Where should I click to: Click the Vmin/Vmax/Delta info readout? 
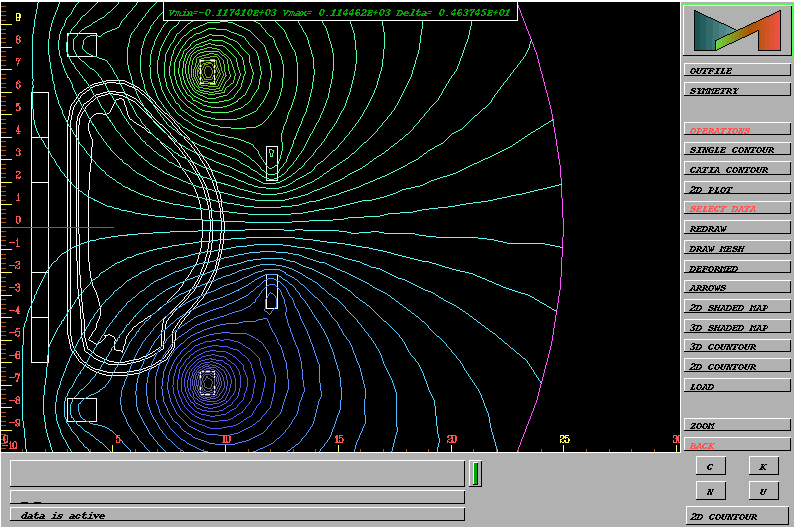tap(340, 12)
